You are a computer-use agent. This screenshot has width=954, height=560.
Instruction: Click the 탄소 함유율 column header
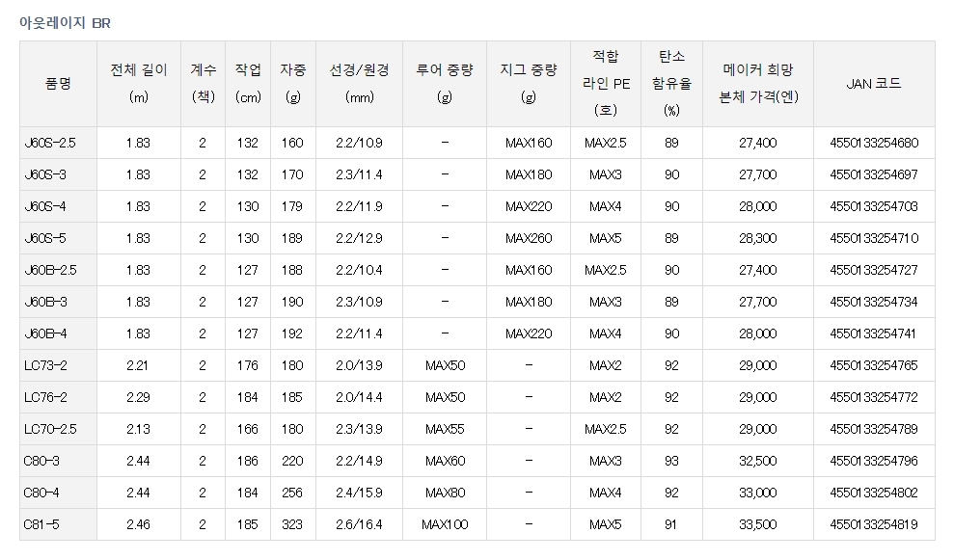click(671, 83)
